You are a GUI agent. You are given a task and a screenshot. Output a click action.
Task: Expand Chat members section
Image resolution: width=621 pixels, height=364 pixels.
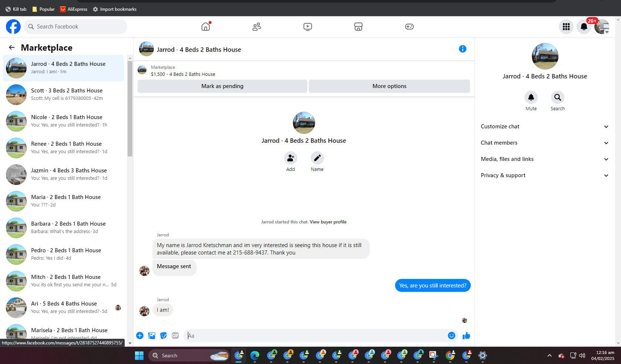[x=544, y=143]
